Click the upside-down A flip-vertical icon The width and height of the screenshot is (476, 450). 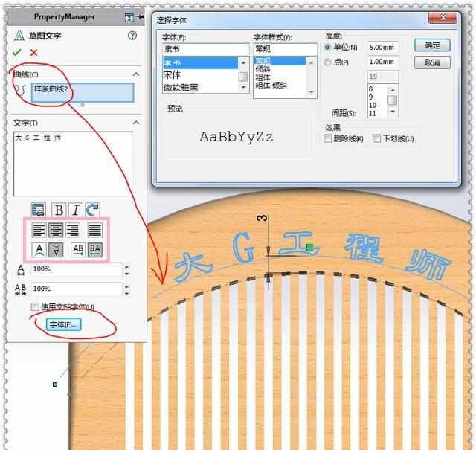tap(57, 250)
